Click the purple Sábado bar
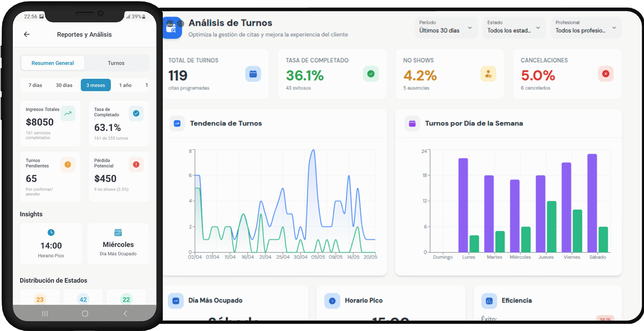The image size is (644, 331). pos(592,203)
